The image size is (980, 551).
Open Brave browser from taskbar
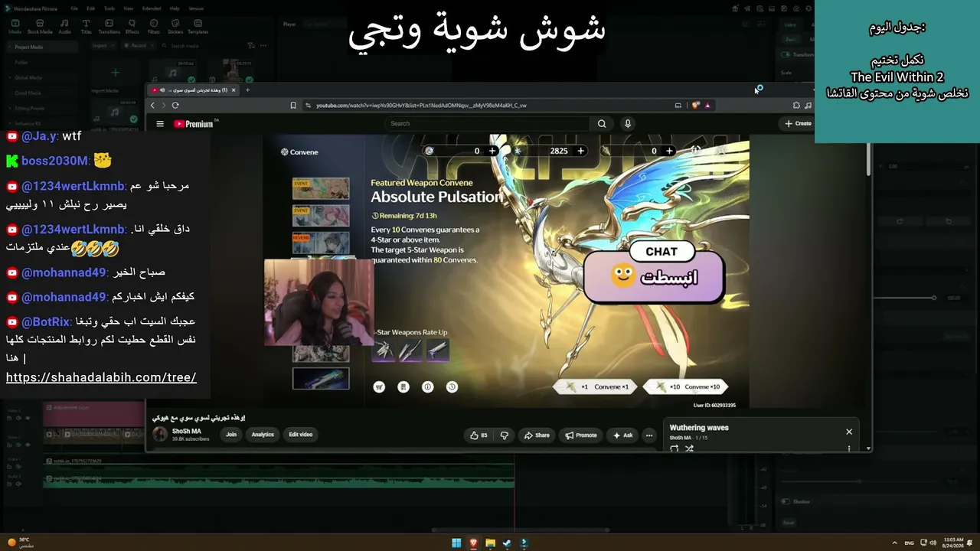[473, 543]
